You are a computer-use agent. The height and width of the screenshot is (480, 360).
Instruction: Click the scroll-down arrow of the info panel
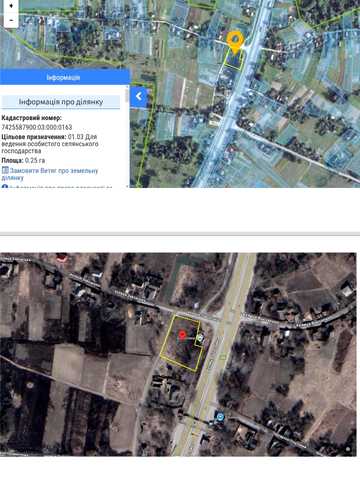[x=127, y=185]
